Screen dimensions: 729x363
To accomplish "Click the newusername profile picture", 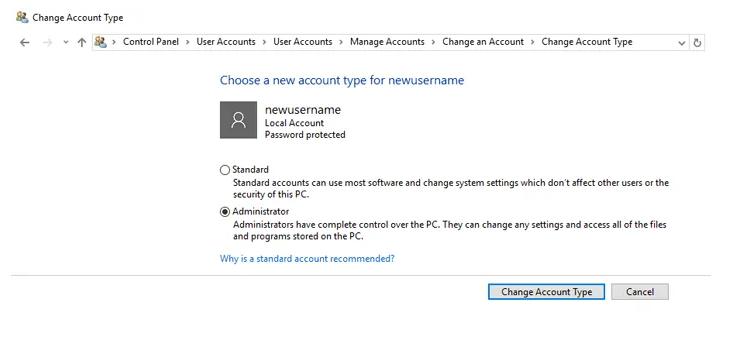I will pos(239,120).
